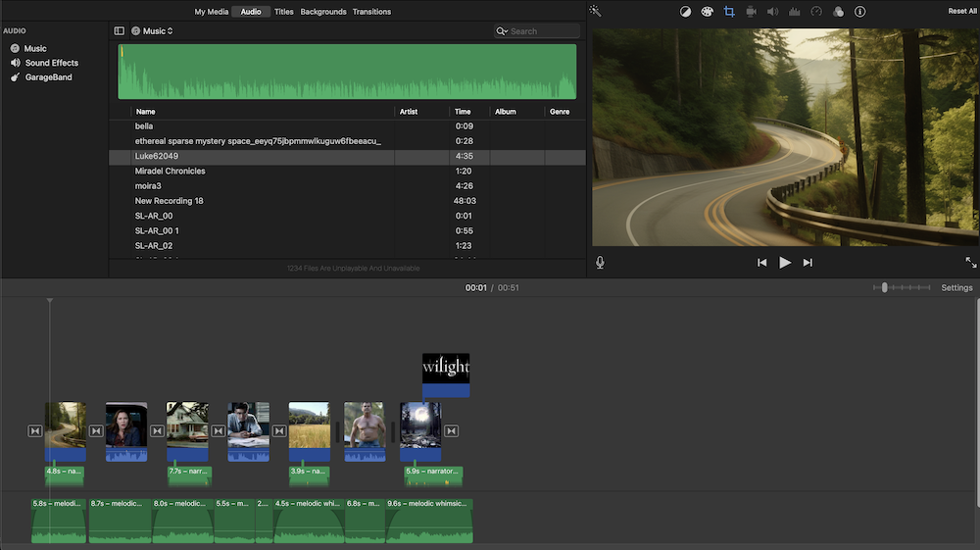Image resolution: width=980 pixels, height=550 pixels.
Task: Select the 'wilight' title clip
Action: tap(446, 375)
